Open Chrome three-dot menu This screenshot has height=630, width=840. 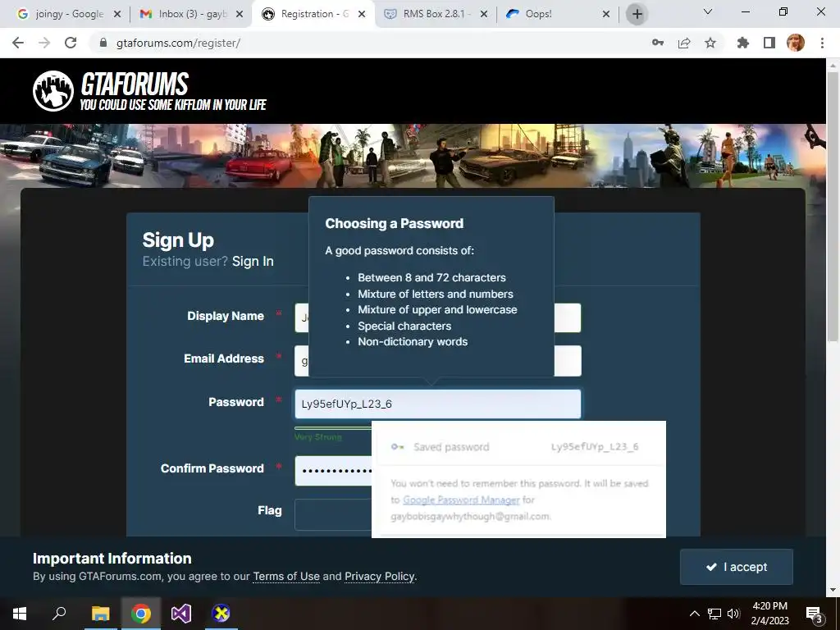(822, 43)
